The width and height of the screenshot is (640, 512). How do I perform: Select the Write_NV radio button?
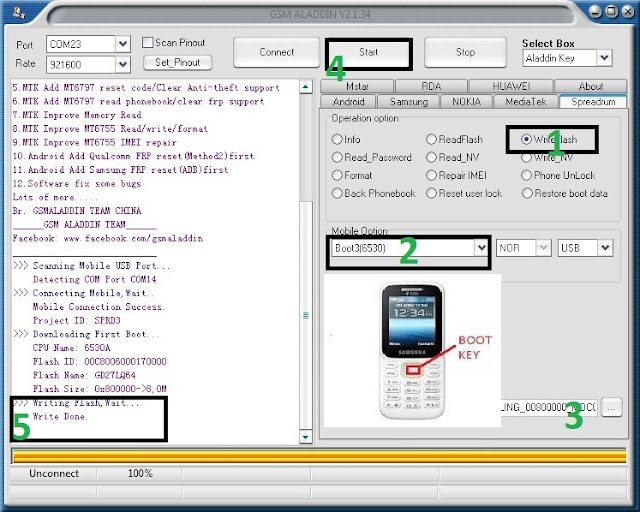click(x=526, y=157)
